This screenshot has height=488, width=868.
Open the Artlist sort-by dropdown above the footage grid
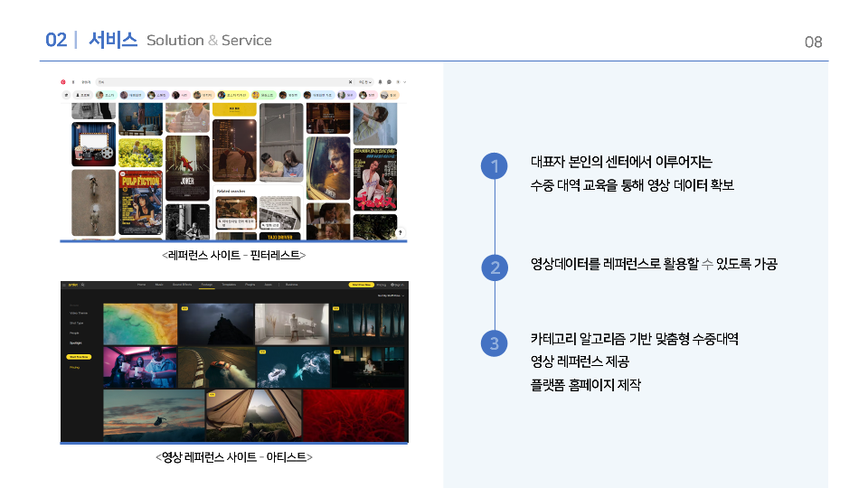[x=391, y=296]
